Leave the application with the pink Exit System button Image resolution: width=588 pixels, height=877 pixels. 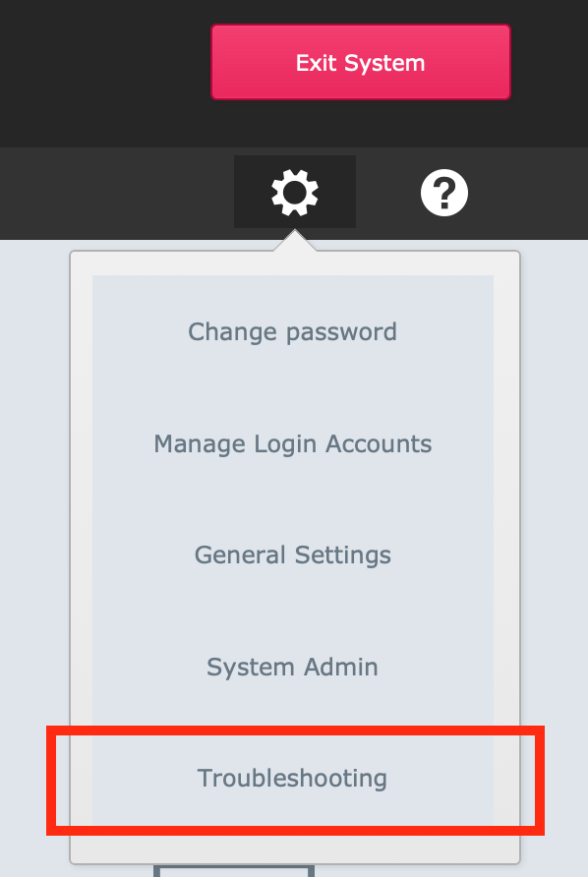tap(360, 62)
